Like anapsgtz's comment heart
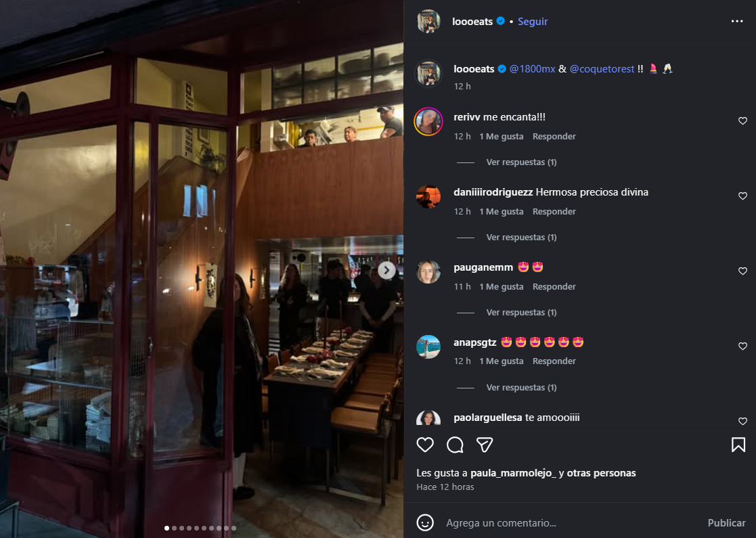This screenshot has height=538, width=756. click(742, 346)
